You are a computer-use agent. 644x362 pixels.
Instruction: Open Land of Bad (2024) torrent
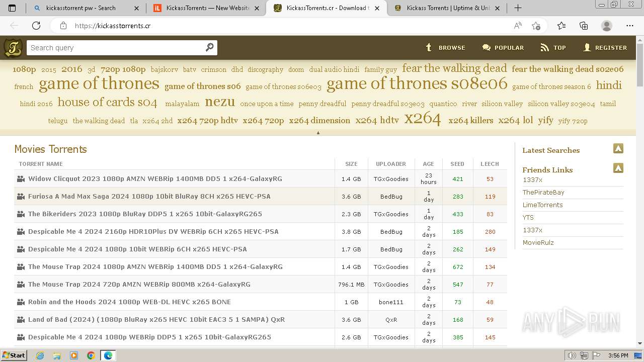click(156, 319)
